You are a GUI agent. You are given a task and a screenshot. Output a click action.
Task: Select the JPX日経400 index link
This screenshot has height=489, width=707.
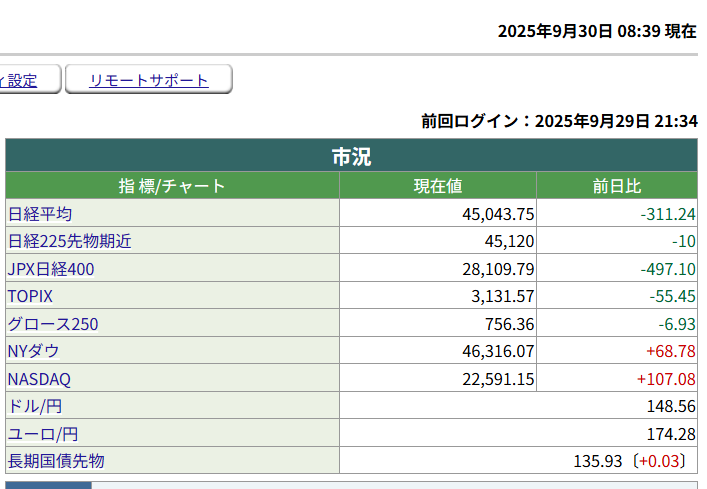[x=51, y=269]
